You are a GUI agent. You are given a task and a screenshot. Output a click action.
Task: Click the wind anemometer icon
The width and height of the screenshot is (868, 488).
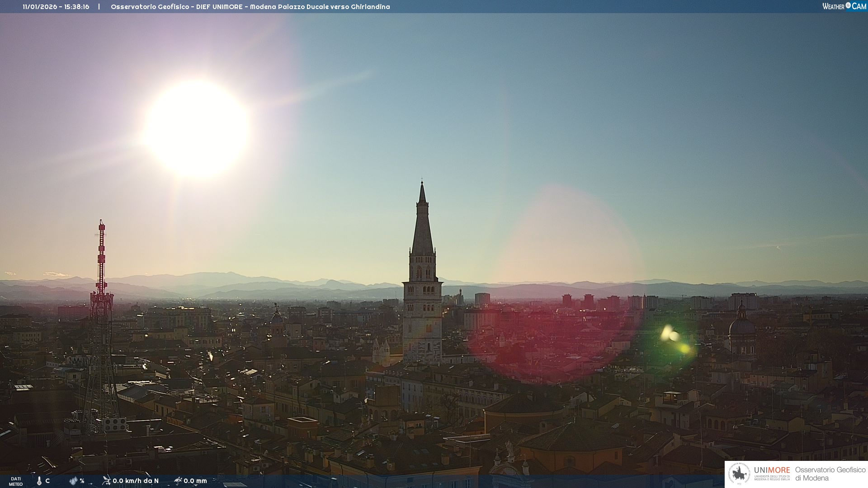tap(106, 480)
